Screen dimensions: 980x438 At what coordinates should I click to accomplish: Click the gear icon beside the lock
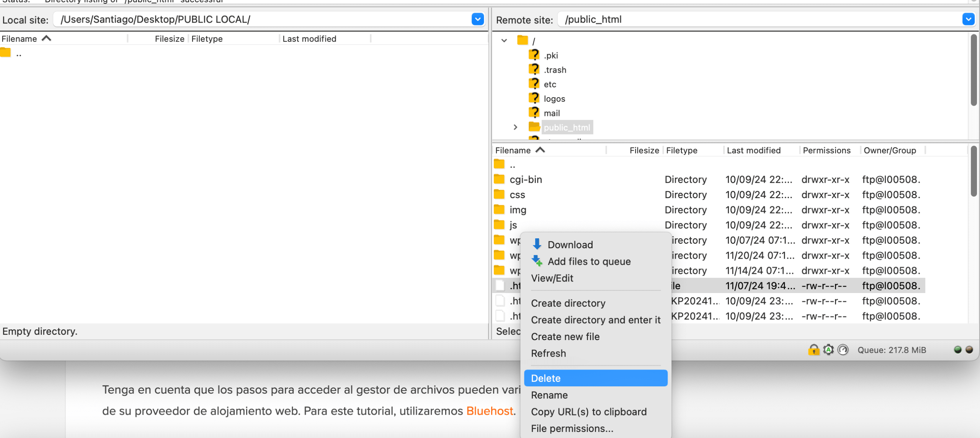click(x=828, y=350)
